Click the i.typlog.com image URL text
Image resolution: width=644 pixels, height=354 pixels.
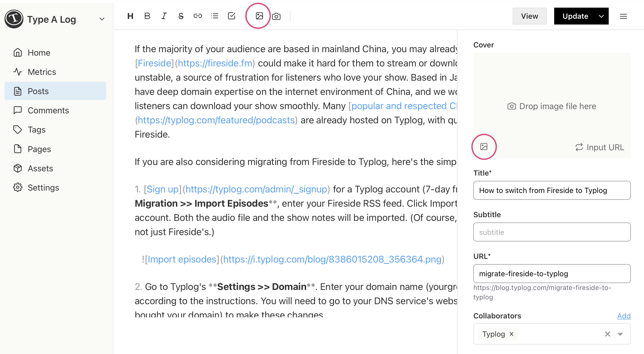pyautogui.click(x=332, y=259)
